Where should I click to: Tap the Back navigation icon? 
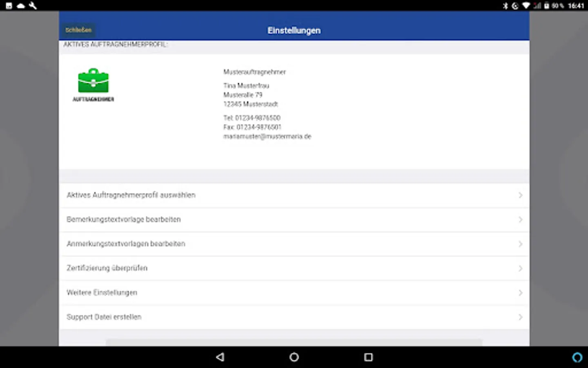220,357
